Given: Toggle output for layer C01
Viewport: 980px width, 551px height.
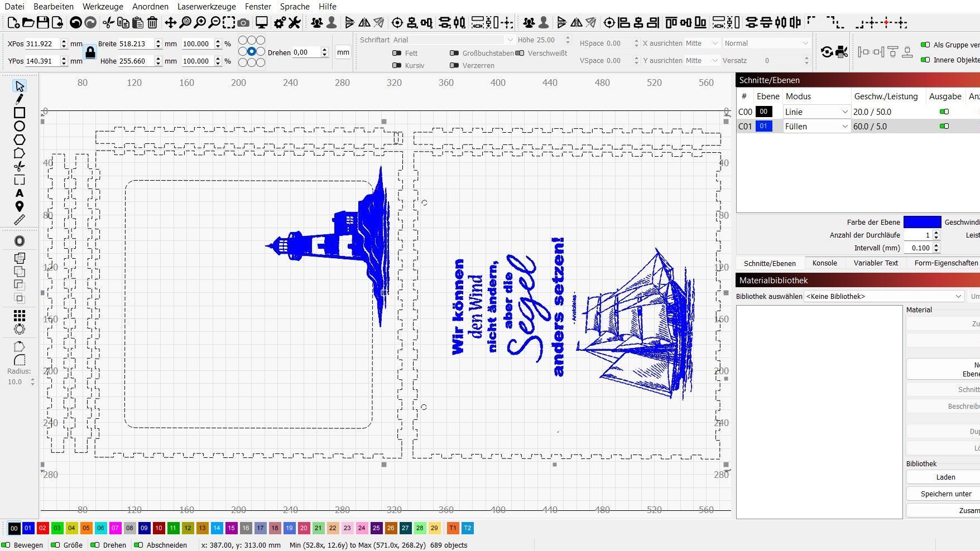Looking at the screenshot, I should coord(944,127).
